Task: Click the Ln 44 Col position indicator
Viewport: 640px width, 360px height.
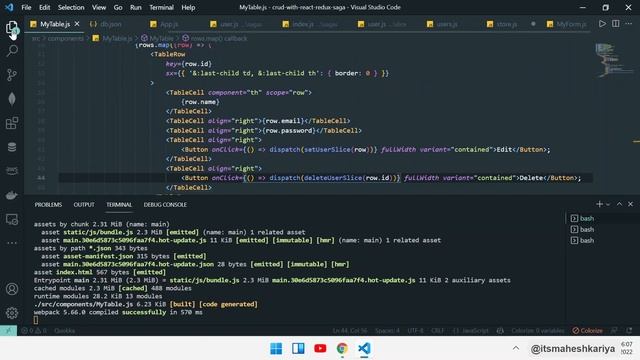Action: 350,331
